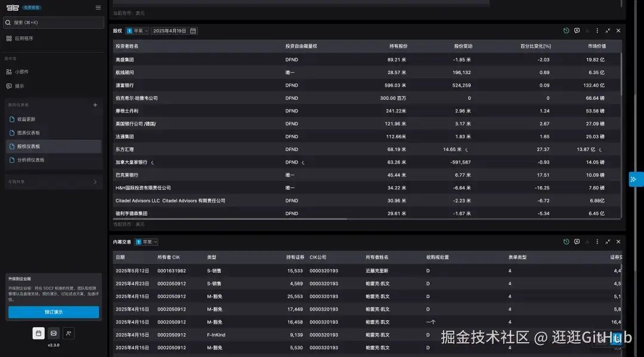The width and height of the screenshot is (644, 357).
Task: Select the 高盛集团 investor row
Action: point(367,60)
